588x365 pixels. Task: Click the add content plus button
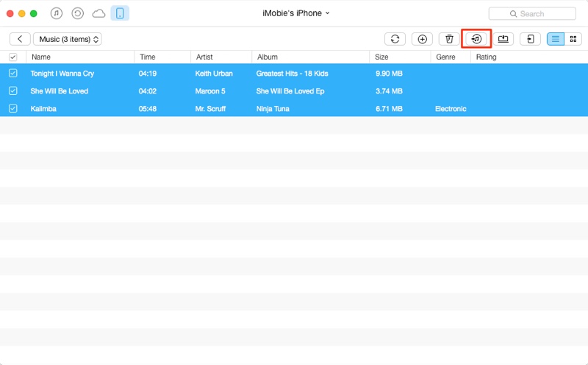point(422,39)
